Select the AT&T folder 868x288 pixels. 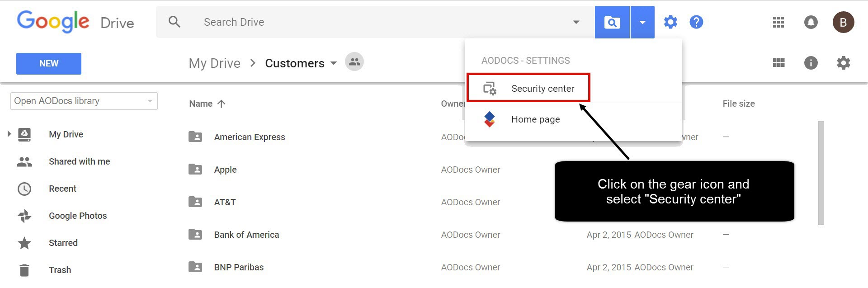[225, 202]
